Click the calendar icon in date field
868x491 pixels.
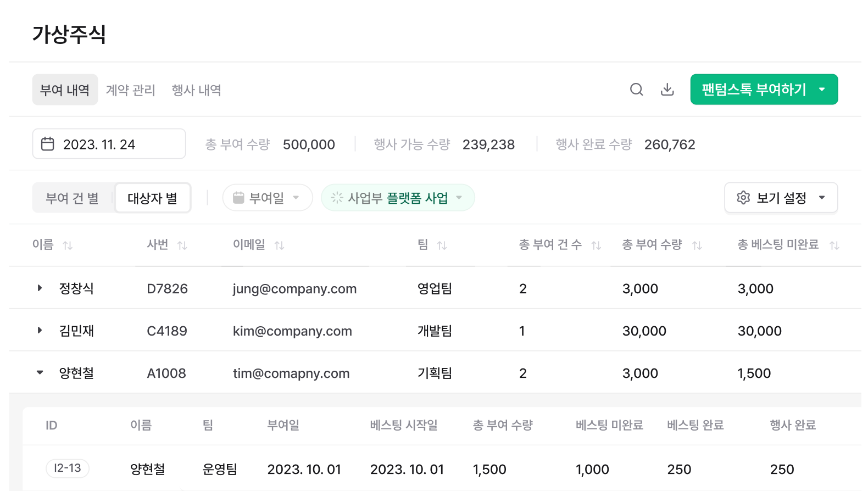48,144
